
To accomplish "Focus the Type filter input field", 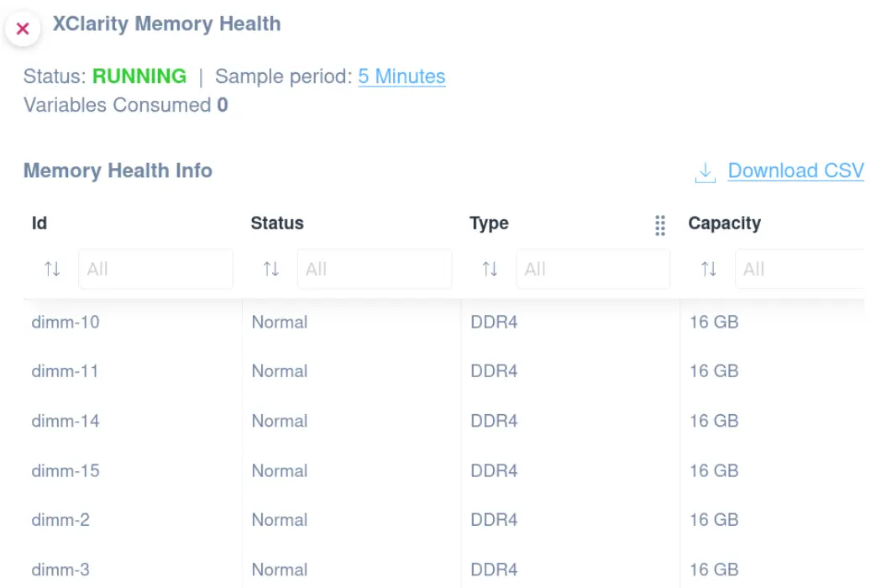I will [x=593, y=269].
